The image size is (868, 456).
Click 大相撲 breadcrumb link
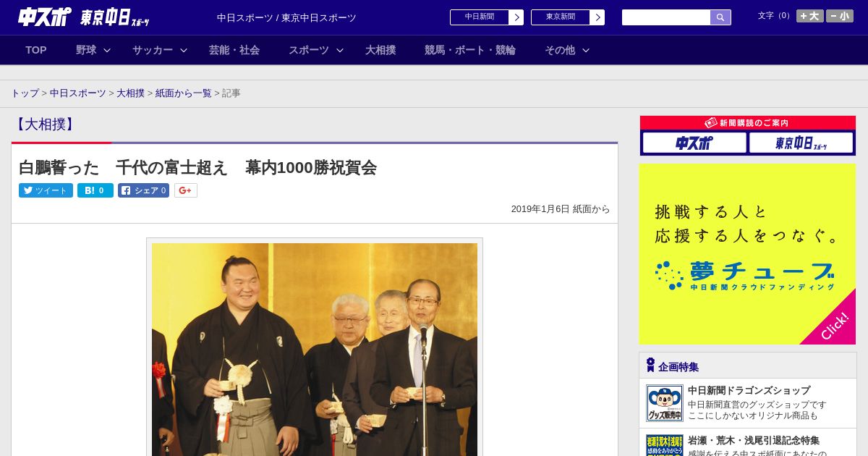131,93
